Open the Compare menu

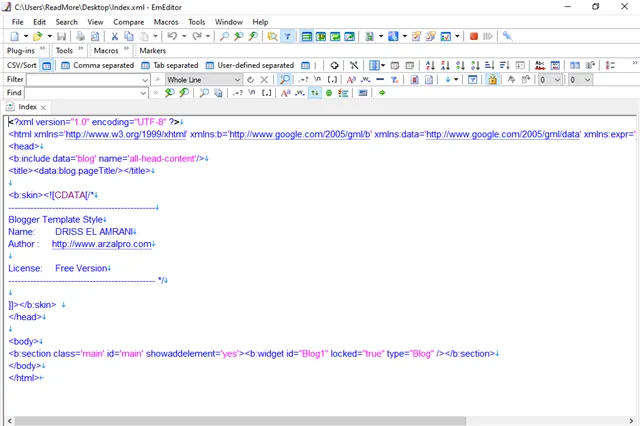129,22
